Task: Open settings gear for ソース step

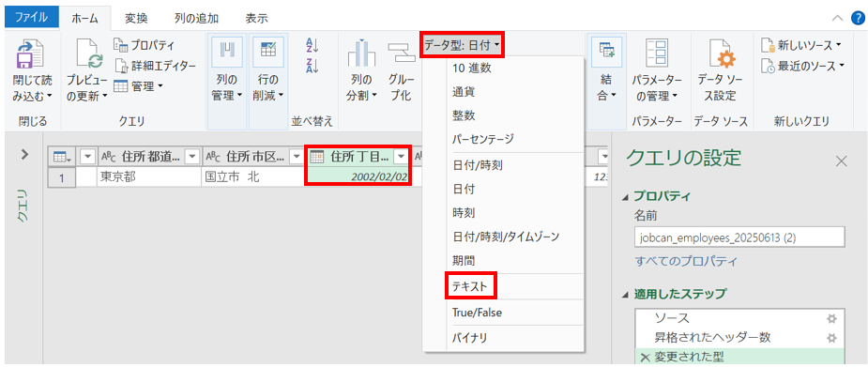Action: point(831,319)
